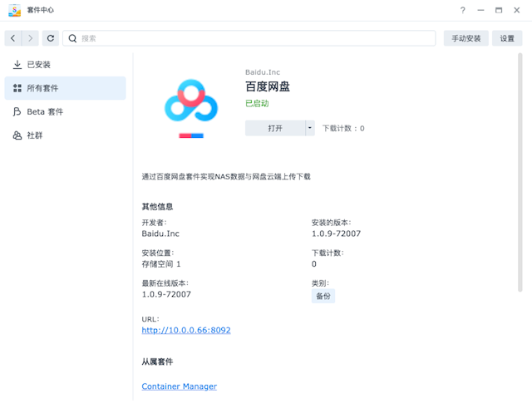
Task: Go forward with the right arrow button
Action: tap(30, 38)
